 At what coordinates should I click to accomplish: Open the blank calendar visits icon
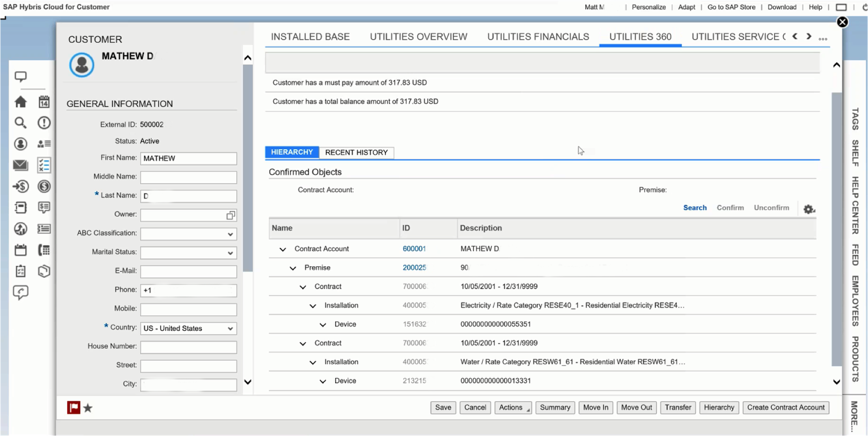[x=21, y=250]
